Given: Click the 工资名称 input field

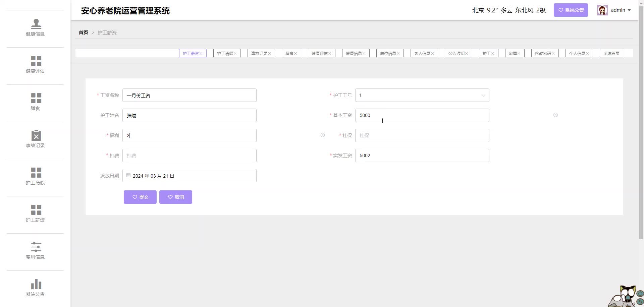Looking at the screenshot, I should [190, 95].
